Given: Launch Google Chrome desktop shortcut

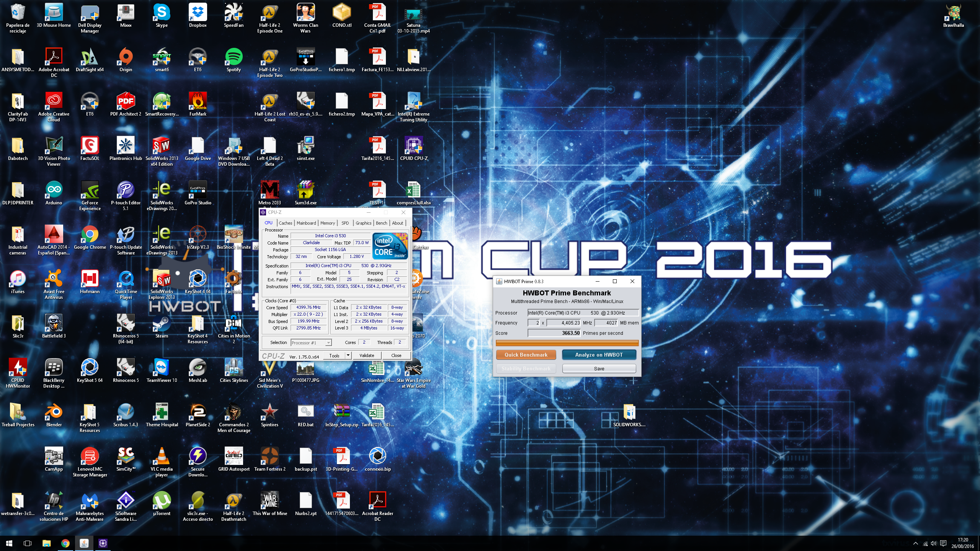Looking at the screenshot, I should [90, 238].
